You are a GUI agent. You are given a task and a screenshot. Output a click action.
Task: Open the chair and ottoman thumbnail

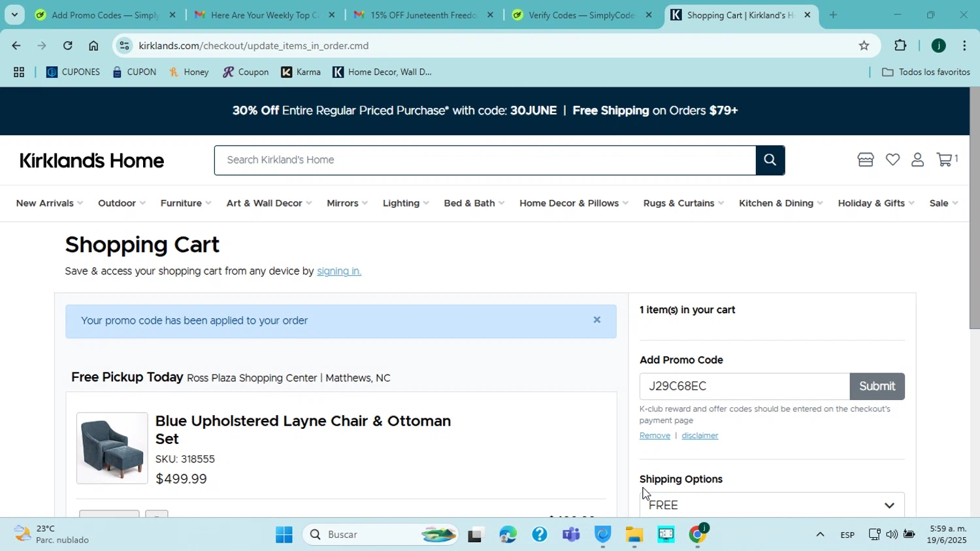(x=112, y=448)
